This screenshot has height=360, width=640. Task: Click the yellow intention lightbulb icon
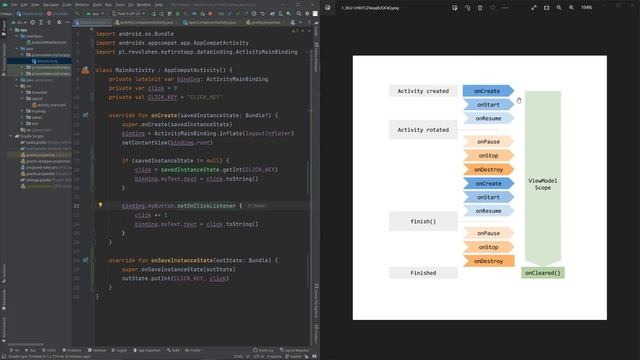pyautogui.click(x=100, y=205)
